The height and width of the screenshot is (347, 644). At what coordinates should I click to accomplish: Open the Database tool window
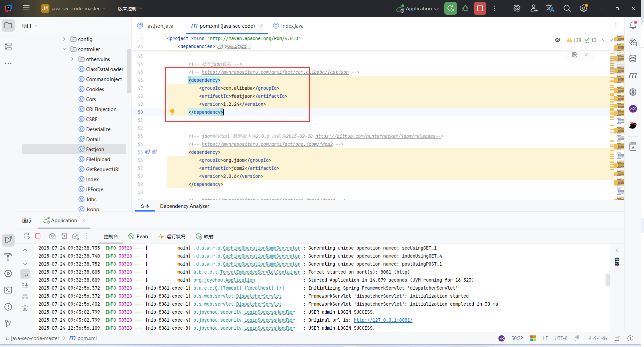[x=633, y=59]
